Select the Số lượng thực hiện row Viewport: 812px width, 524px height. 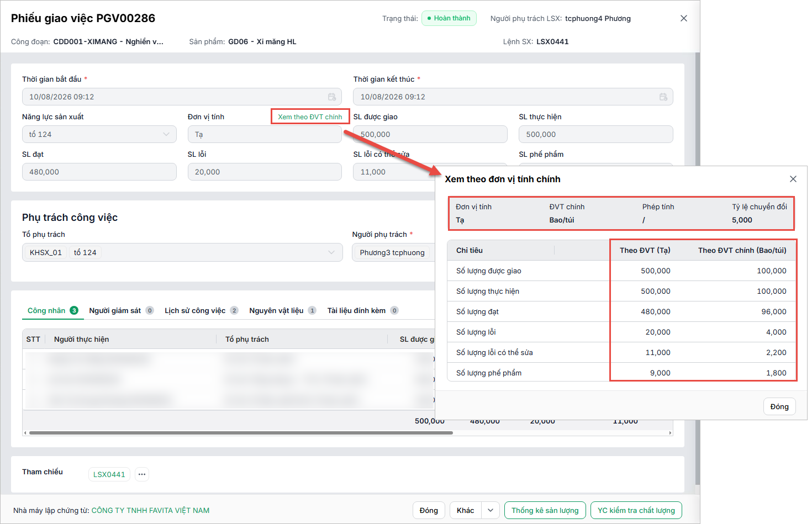click(x=621, y=291)
